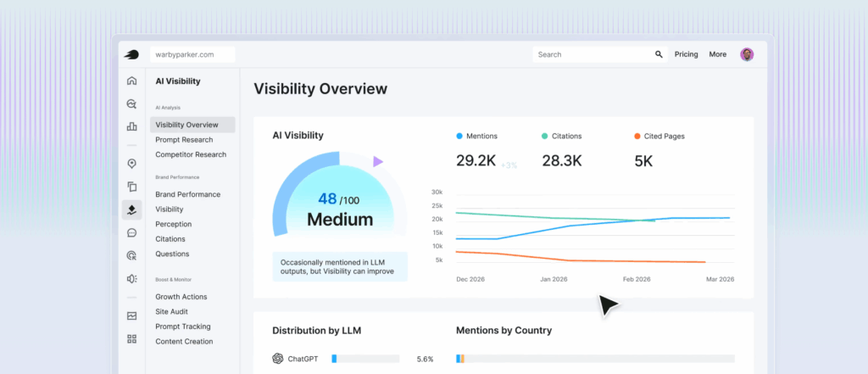Open the Questions page
The image size is (868, 374).
[x=172, y=254]
